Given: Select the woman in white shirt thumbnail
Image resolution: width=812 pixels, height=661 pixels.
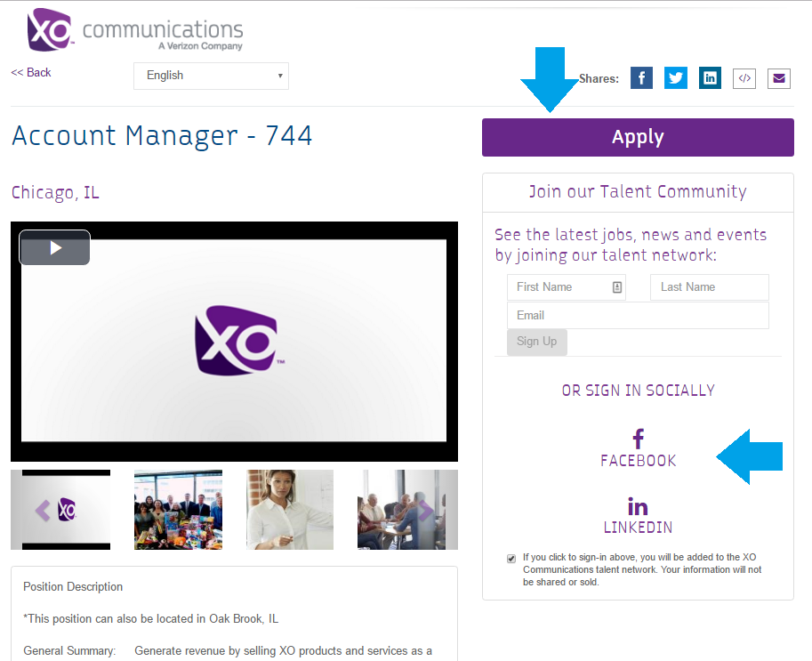Looking at the screenshot, I should [290, 510].
